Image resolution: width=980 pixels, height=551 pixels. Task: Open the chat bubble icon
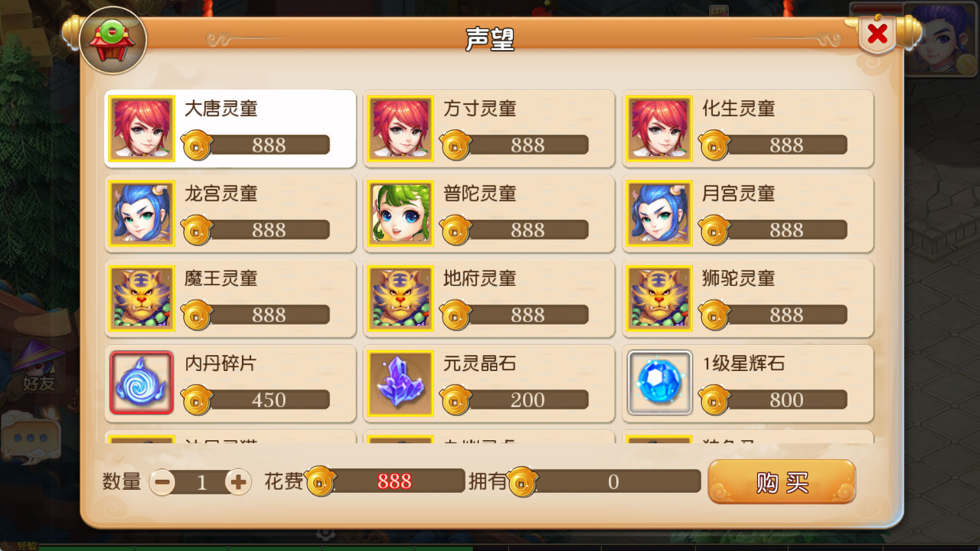click(x=31, y=438)
